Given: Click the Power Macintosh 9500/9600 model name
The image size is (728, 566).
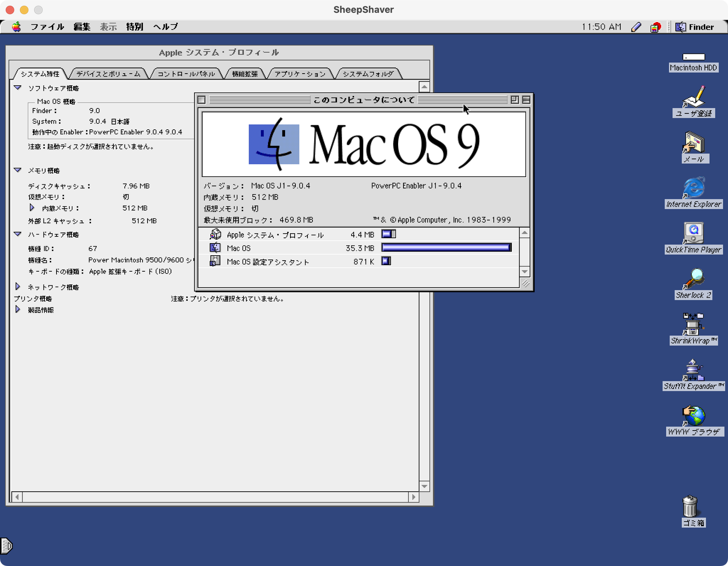Looking at the screenshot, I should point(140,260).
